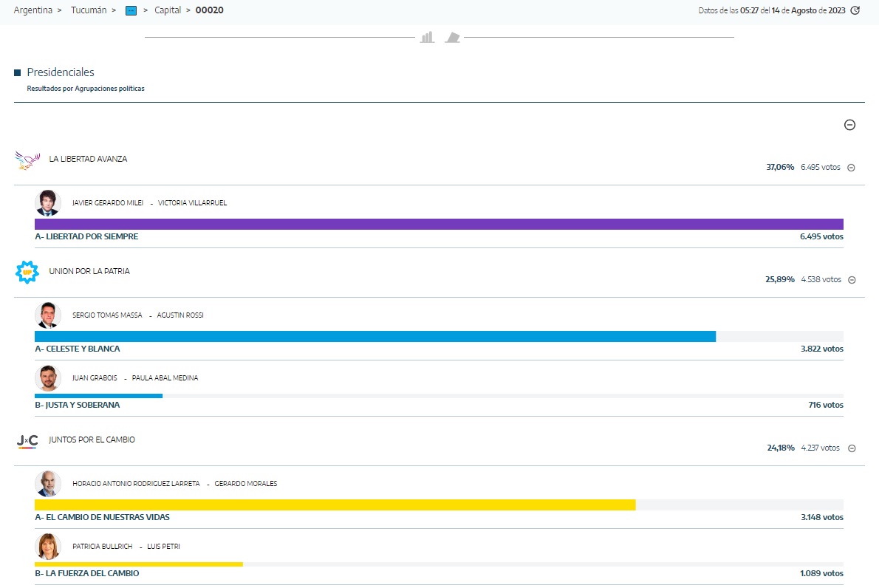Click Juan Grabois's photo

(48, 377)
